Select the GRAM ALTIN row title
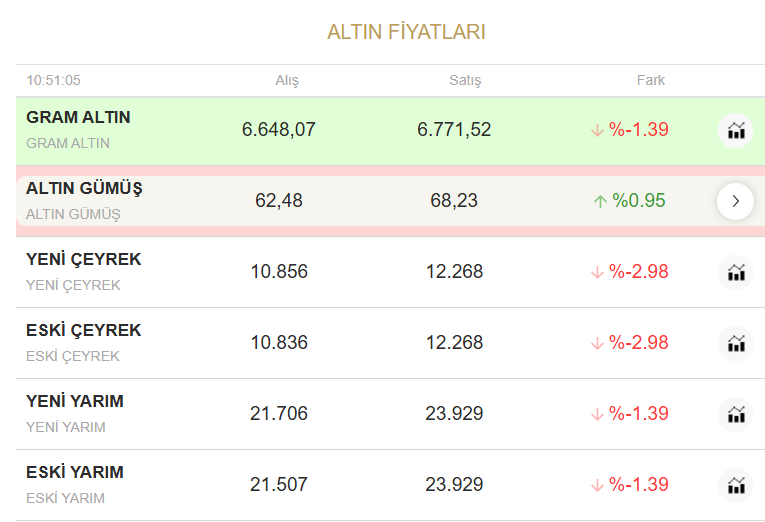Viewport: 765px width, 522px height. click(x=78, y=117)
